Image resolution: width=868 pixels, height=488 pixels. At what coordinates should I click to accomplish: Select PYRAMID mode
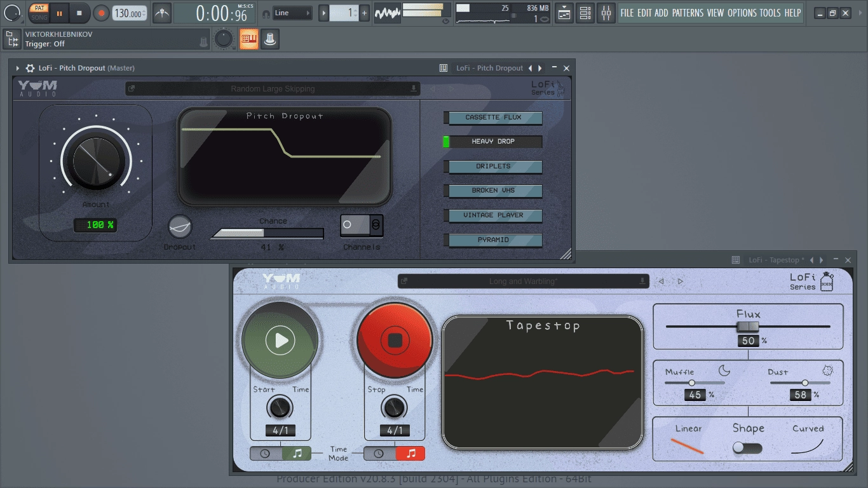(x=493, y=240)
